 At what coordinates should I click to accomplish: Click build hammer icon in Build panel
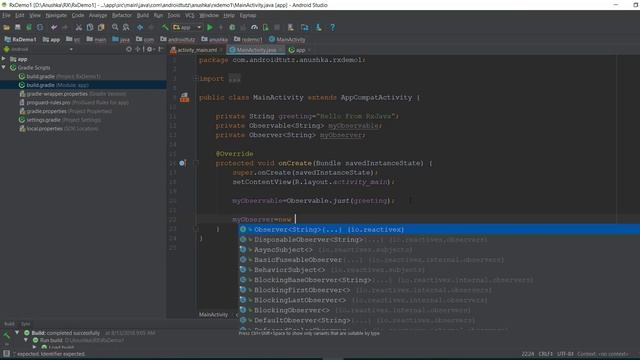pos(6,335)
